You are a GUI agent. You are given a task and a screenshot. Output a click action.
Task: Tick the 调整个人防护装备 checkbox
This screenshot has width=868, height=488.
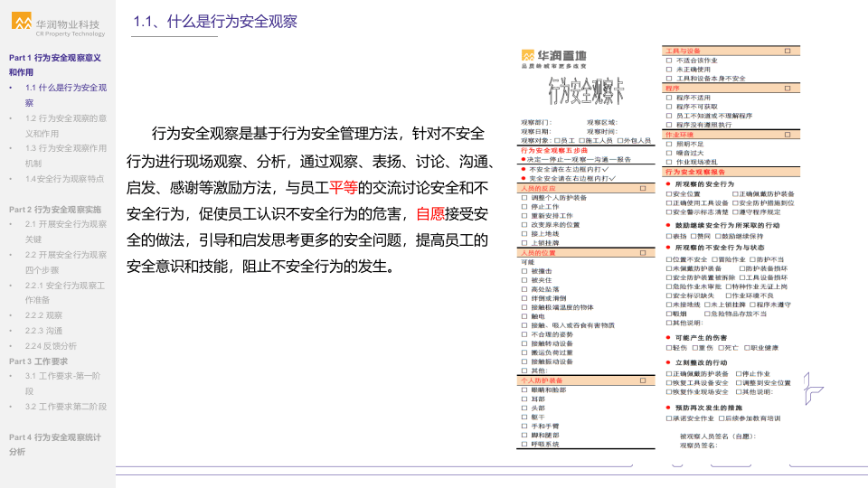(x=524, y=198)
